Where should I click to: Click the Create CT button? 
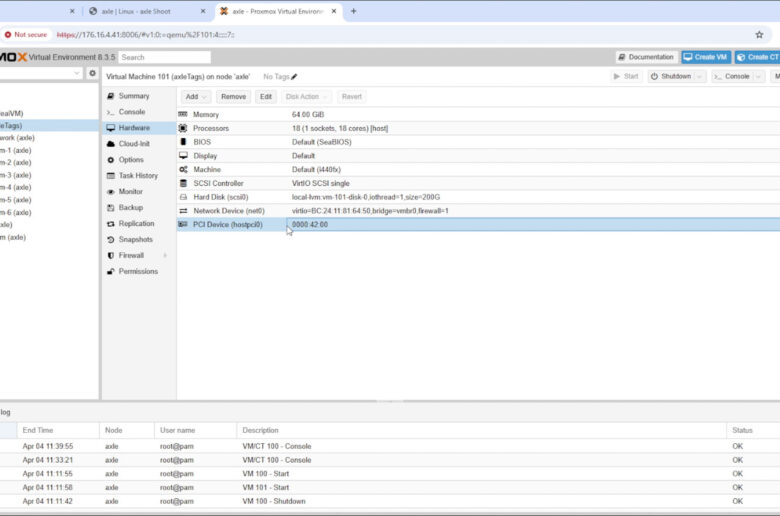(758, 57)
